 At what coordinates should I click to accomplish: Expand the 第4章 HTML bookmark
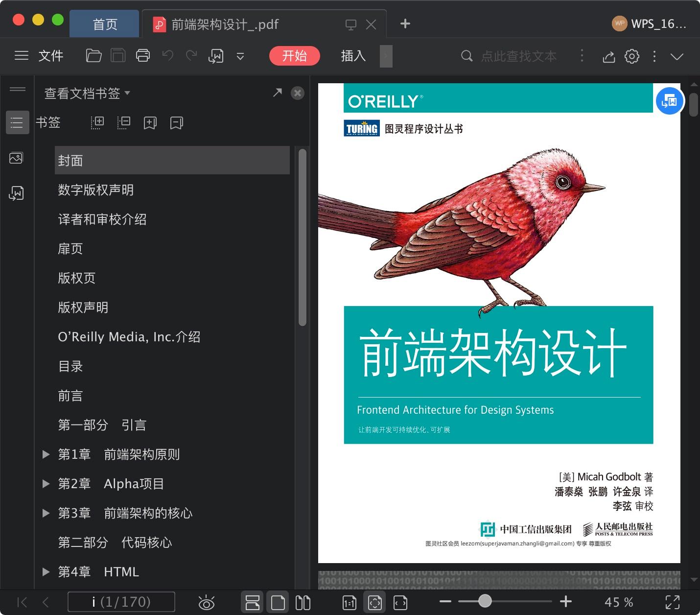(46, 572)
